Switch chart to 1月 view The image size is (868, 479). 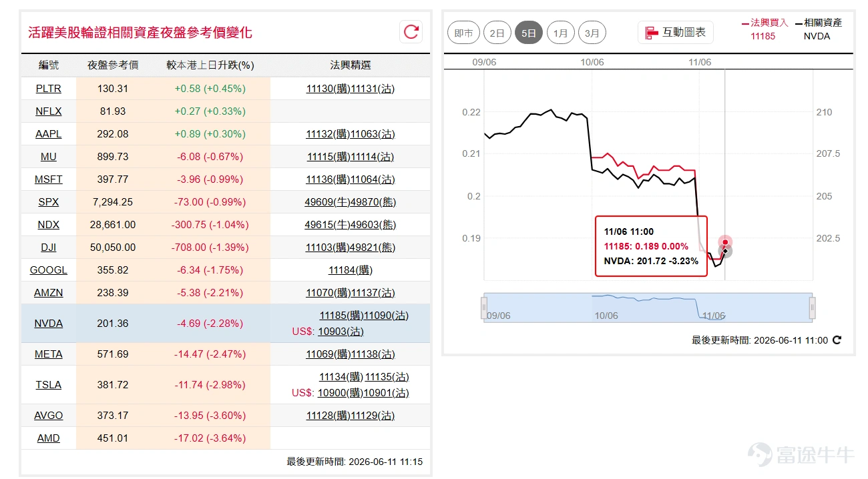tap(560, 33)
